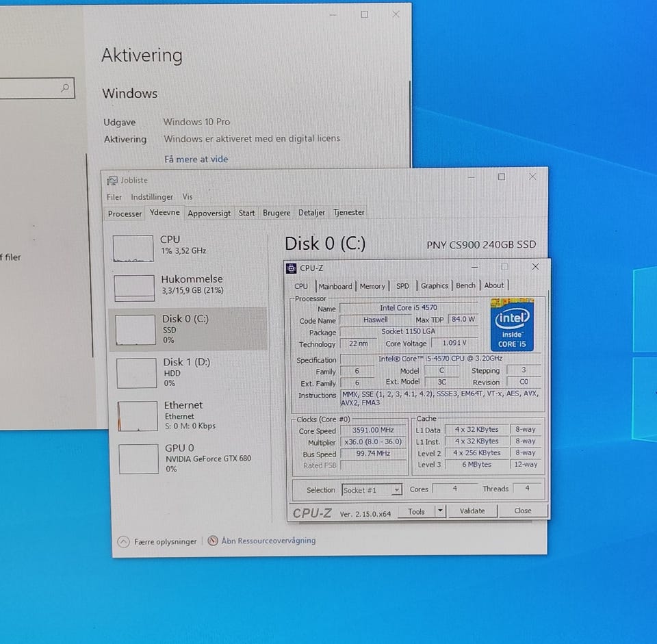
Task: Switch to CPU-Z Mainboard tab
Action: click(x=335, y=287)
